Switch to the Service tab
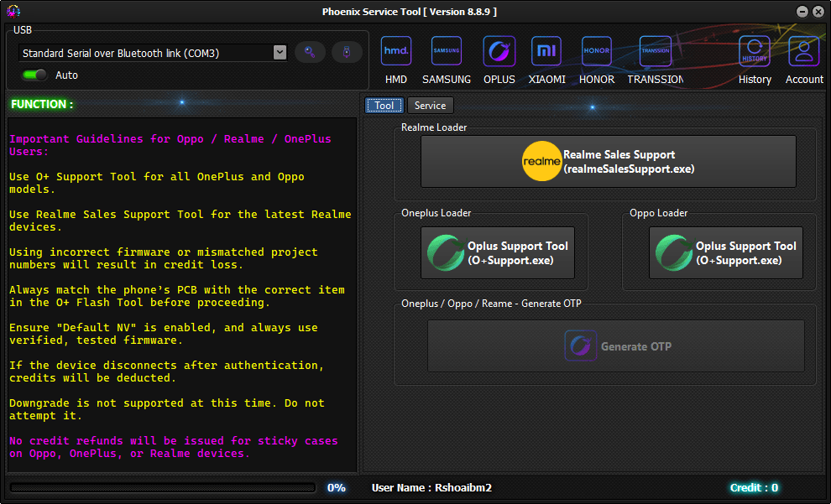Viewport: 831px width, 504px height. pyautogui.click(x=430, y=106)
